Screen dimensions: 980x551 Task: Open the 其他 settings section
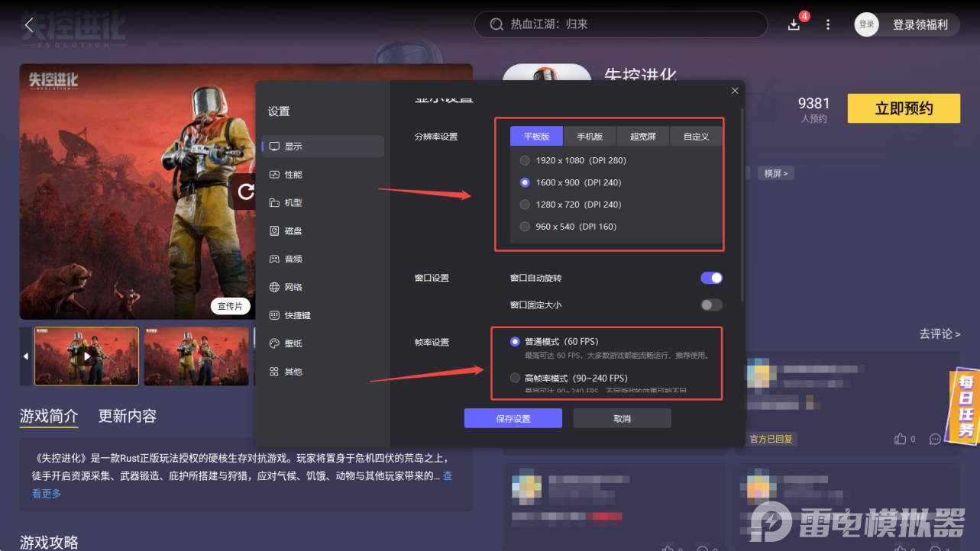(x=322, y=372)
